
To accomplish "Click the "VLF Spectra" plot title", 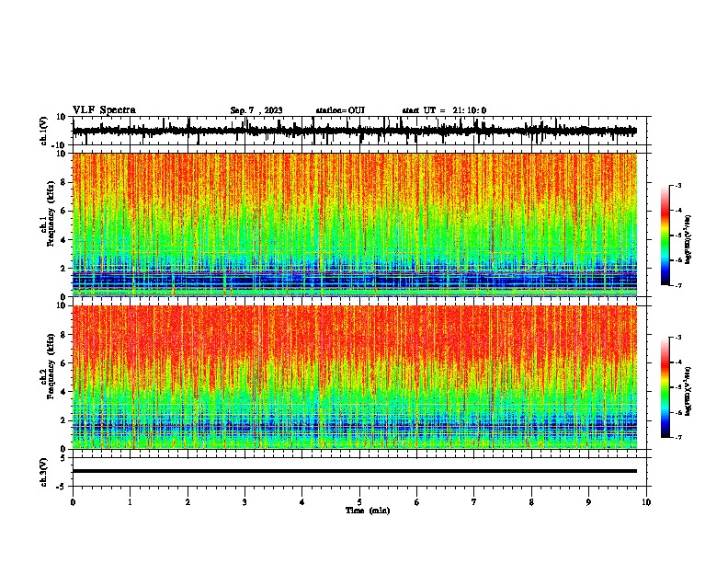I will point(104,110).
